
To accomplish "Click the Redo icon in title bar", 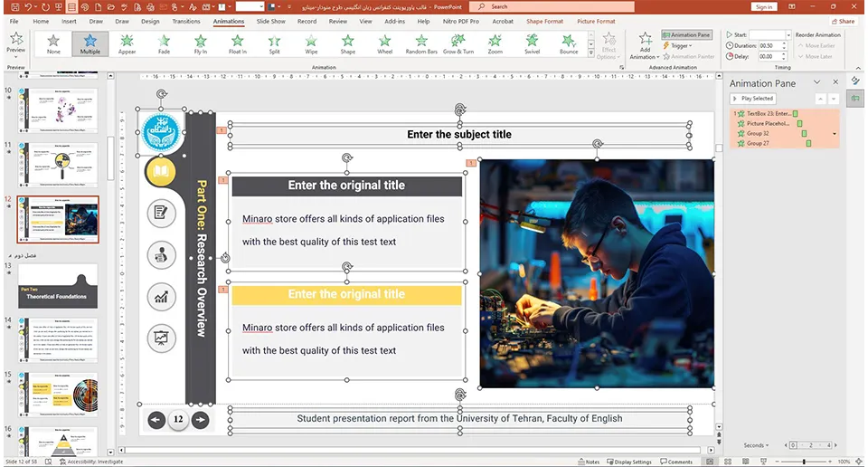I will [x=45, y=7].
